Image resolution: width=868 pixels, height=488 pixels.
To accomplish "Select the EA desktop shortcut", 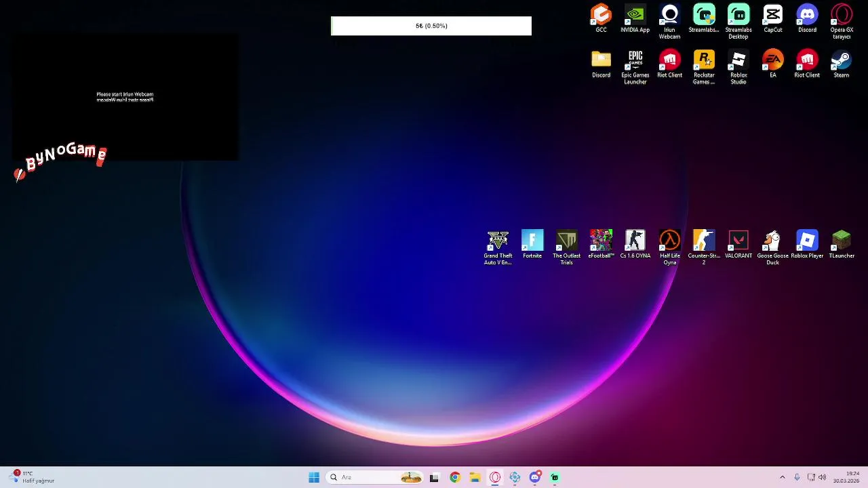I will point(772,64).
